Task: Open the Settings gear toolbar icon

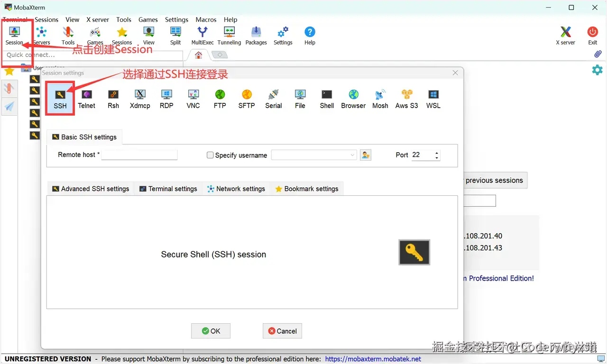Action: [283, 36]
